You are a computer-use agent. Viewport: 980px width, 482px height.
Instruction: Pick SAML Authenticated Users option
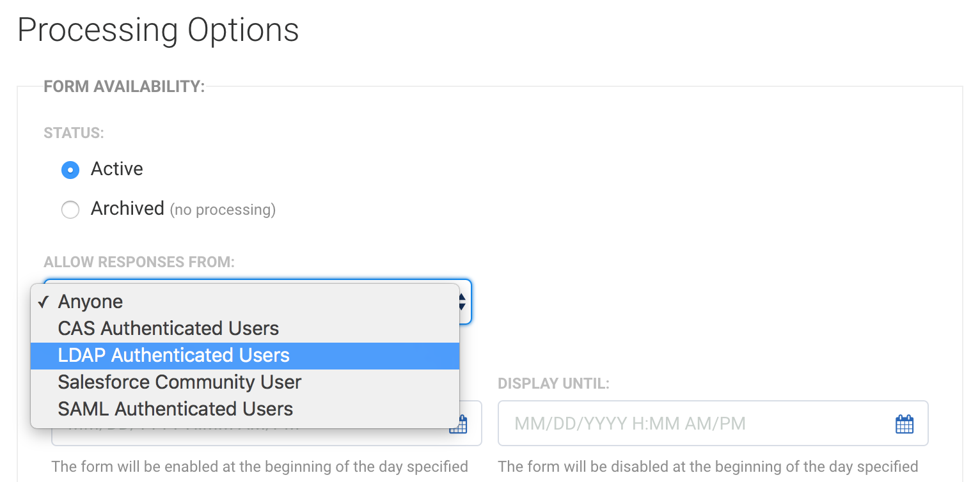click(x=175, y=409)
